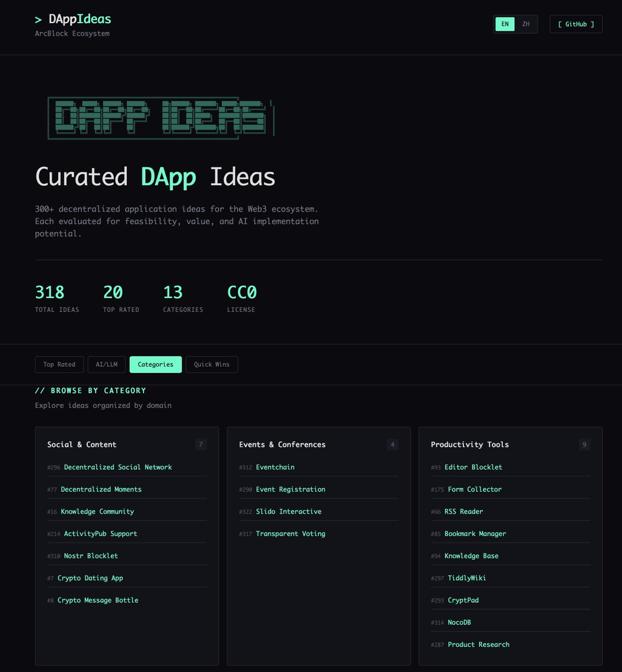Click the Events & Conferences count badge 4
622x672 pixels.
pos(392,445)
